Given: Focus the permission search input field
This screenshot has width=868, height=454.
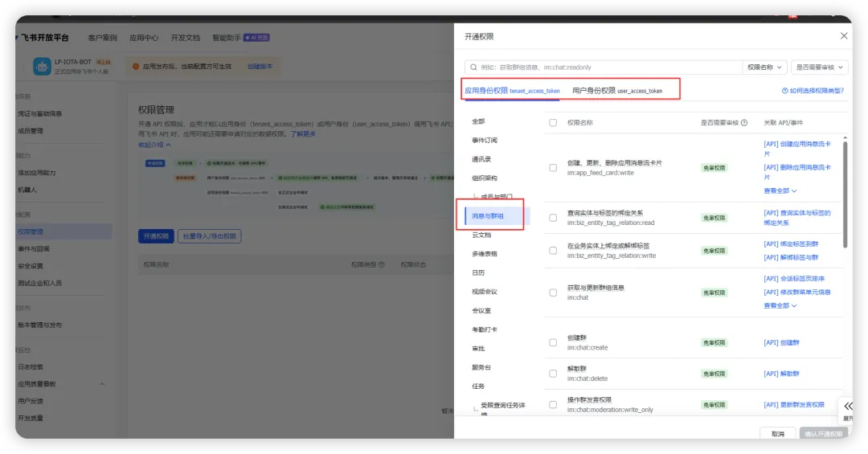Looking at the screenshot, I should (x=604, y=67).
